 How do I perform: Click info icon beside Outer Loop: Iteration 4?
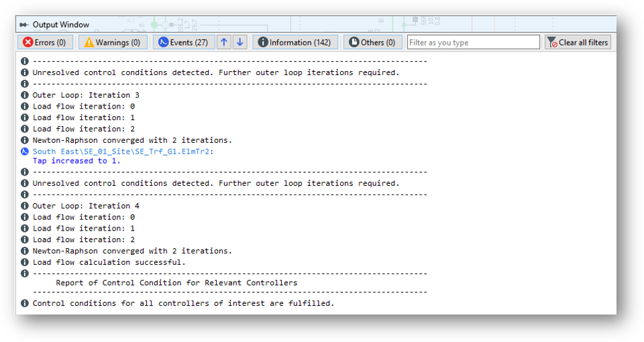click(x=25, y=206)
